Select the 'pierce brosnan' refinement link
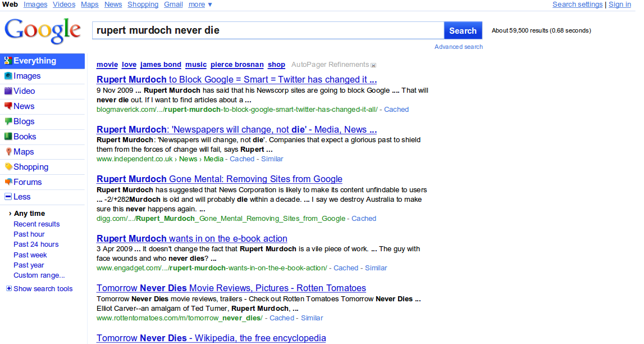 pyautogui.click(x=237, y=65)
